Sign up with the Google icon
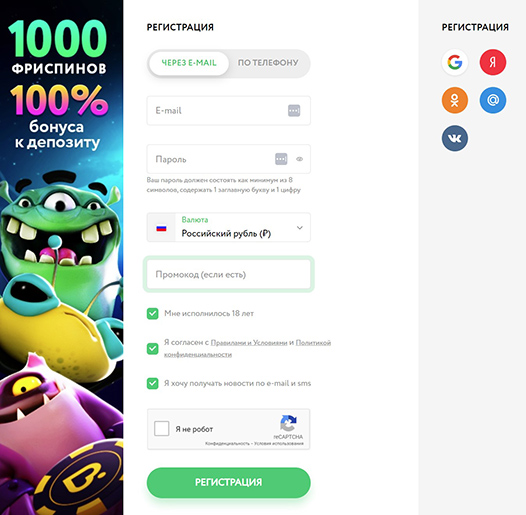The width and height of the screenshot is (526, 515). [455, 62]
